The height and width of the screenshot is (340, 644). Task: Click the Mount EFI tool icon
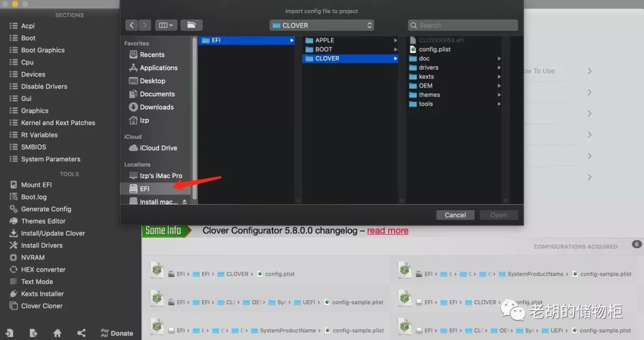pyautogui.click(x=14, y=185)
